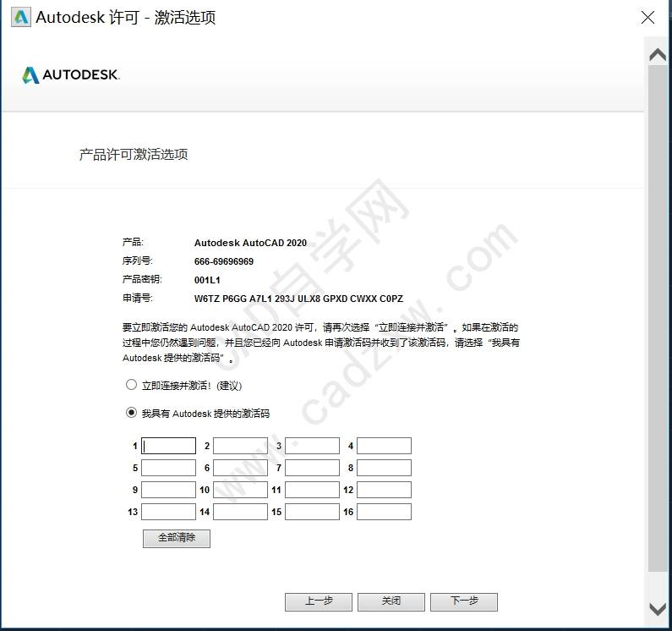
Task: Go back with the 上一步 button
Action: coord(319,602)
